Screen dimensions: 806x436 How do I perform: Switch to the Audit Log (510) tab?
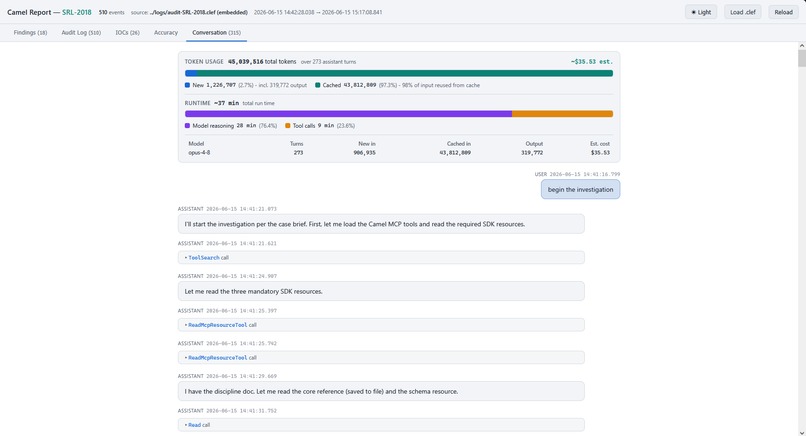pyautogui.click(x=81, y=32)
